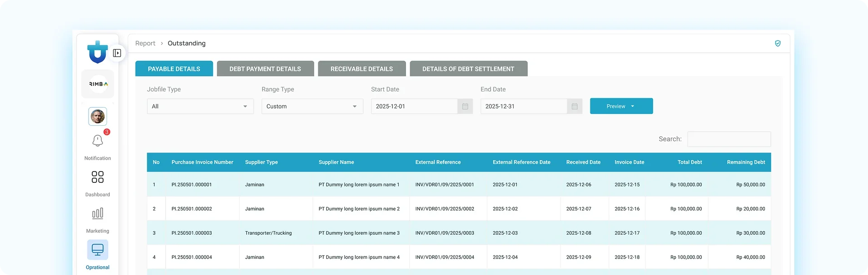Open the Start Date calendar icon
Screen dimensions: 868x275
click(465, 106)
